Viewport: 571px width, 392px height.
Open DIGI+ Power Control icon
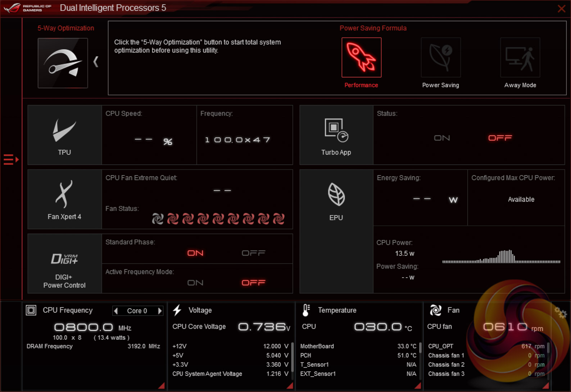pos(64,258)
